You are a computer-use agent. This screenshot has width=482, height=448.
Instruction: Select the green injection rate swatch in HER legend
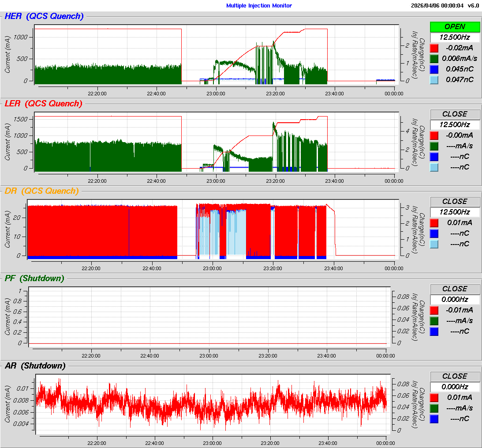434,59
